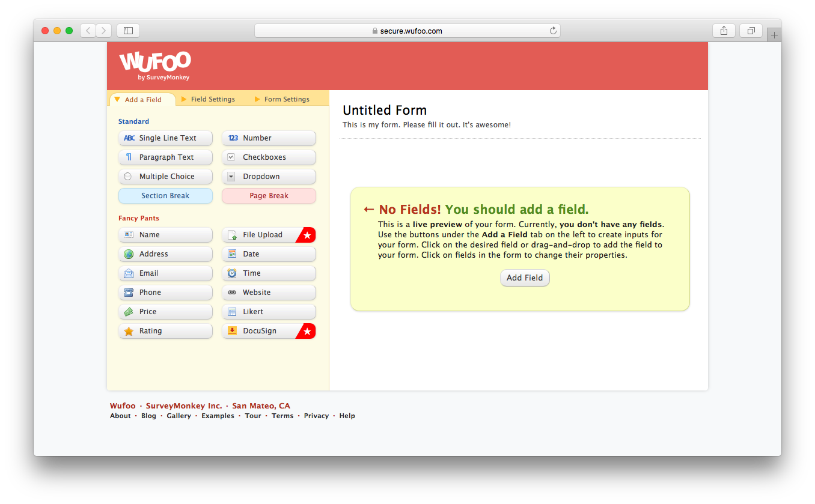Open the Add a Field tab
This screenshot has width=815, height=504.
(142, 100)
